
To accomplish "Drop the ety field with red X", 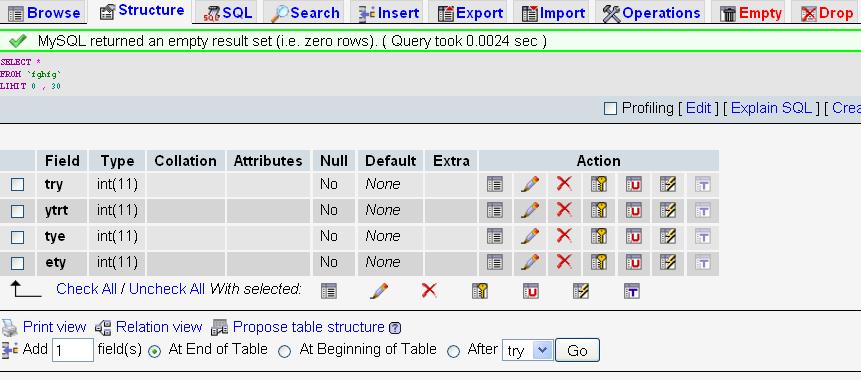I will point(564,261).
